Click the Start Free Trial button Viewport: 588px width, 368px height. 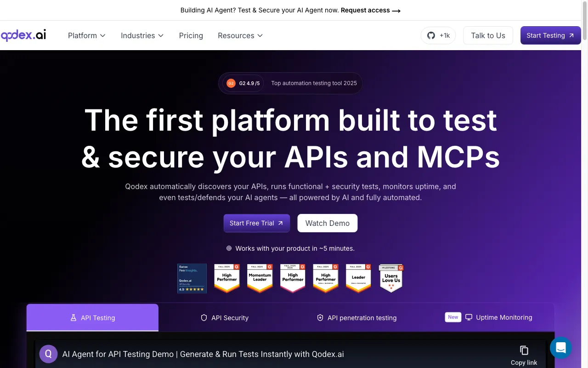(x=257, y=223)
